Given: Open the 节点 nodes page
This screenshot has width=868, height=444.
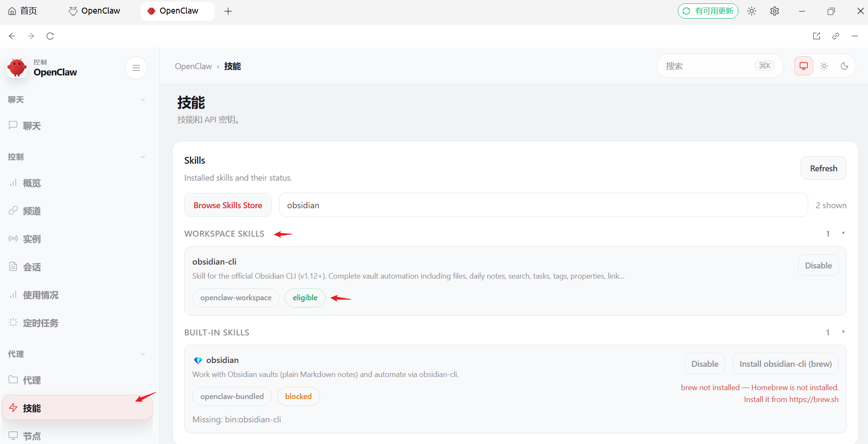Looking at the screenshot, I should point(77,436).
